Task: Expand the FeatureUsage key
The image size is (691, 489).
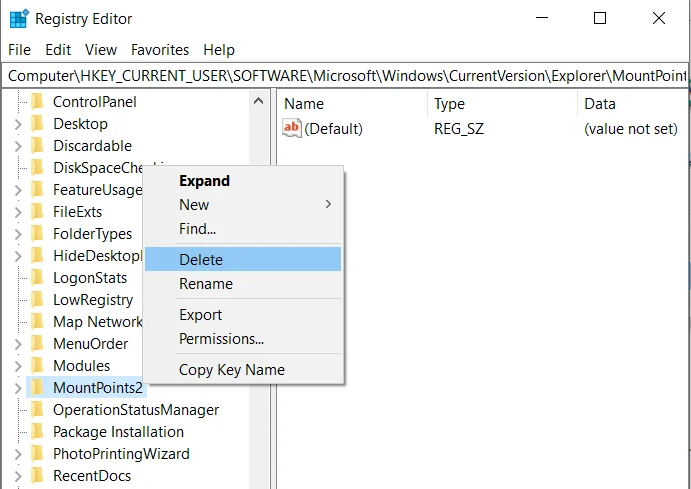Action: point(18,190)
